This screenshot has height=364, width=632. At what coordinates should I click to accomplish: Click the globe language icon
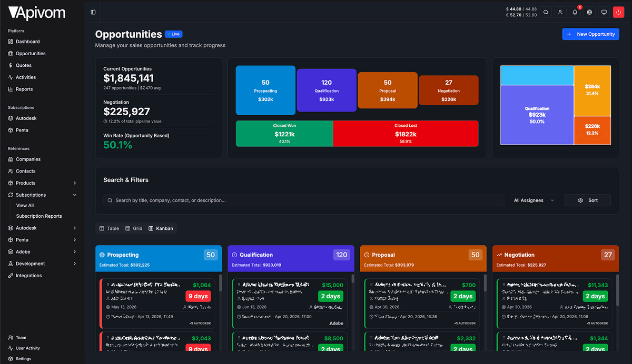coord(590,12)
